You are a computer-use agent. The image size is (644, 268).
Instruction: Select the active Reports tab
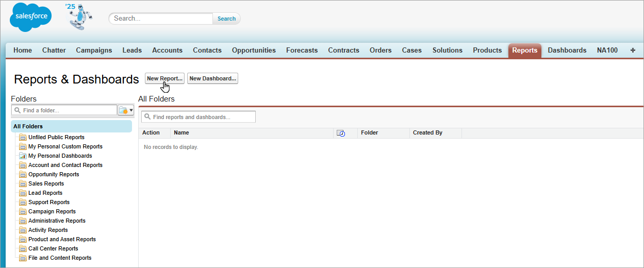point(525,51)
